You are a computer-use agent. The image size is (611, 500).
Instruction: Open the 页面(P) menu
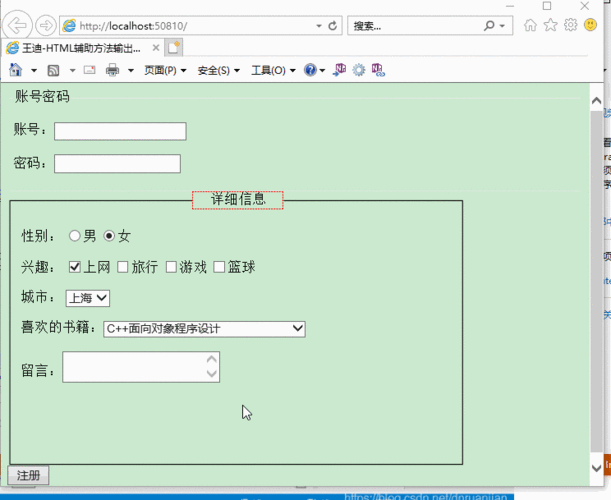165,71
